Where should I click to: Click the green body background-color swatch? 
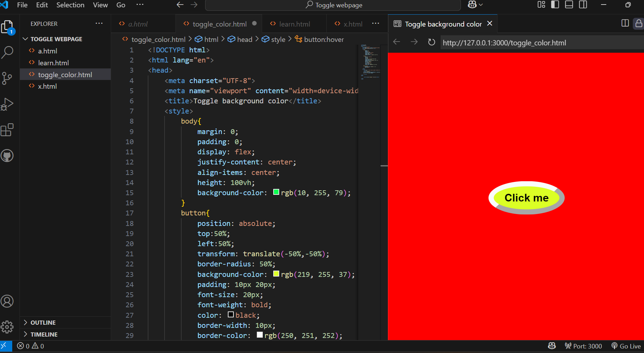click(x=276, y=192)
